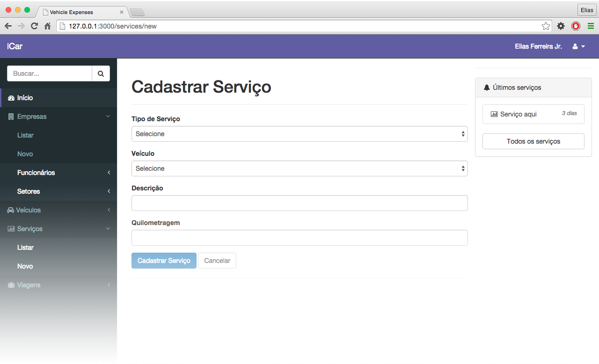Click the browser address bar URL
The width and height of the screenshot is (599, 364).
[x=113, y=26]
